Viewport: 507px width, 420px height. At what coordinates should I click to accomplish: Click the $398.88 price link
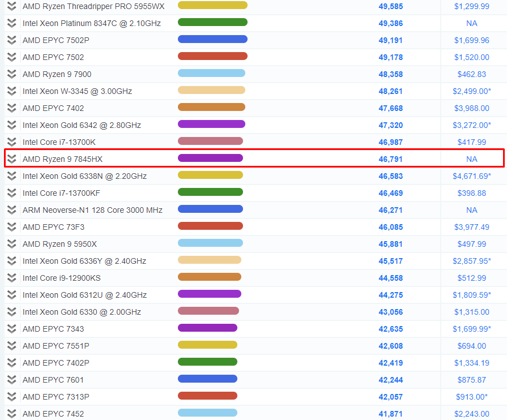(472, 193)
